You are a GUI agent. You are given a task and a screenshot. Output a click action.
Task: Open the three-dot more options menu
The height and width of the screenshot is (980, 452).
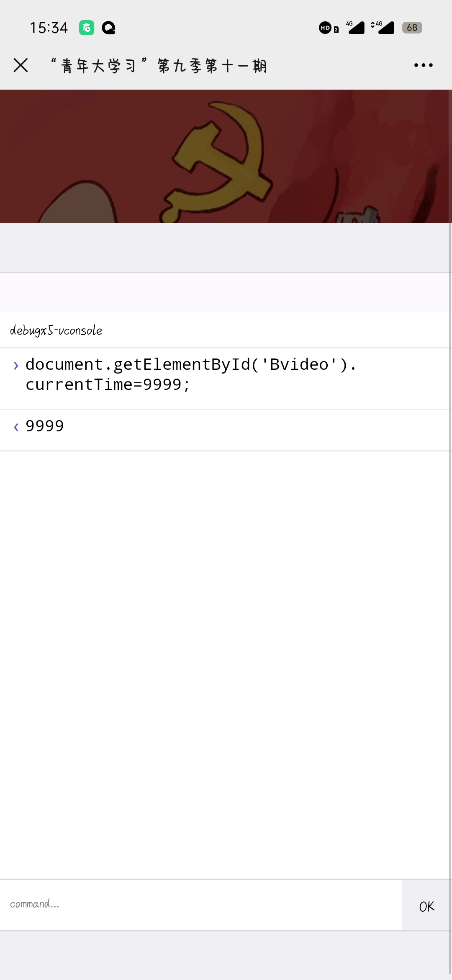[x=423, y=65]
